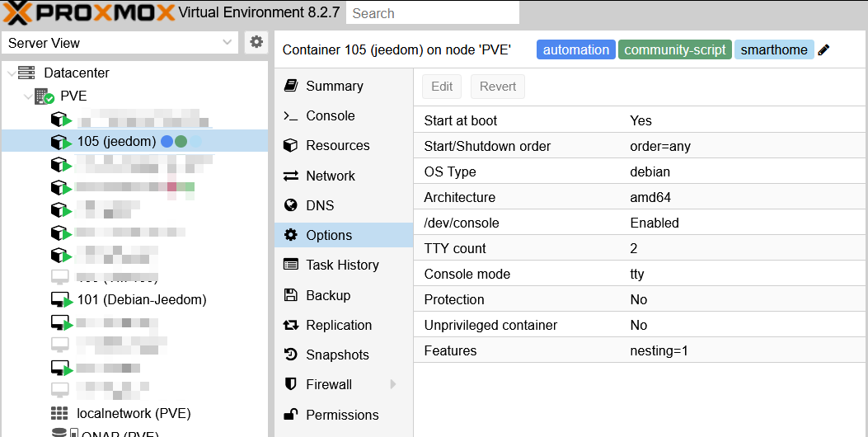Go to the Task History tab
868x437 pixels.
click(x=344, y=265)
